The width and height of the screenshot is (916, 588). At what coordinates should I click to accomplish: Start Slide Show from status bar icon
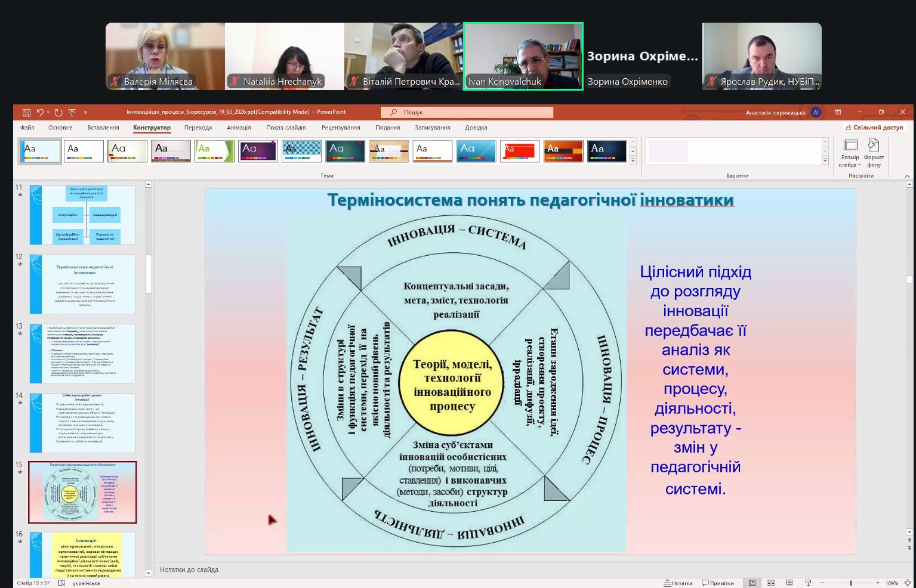(x=808, y=583)
